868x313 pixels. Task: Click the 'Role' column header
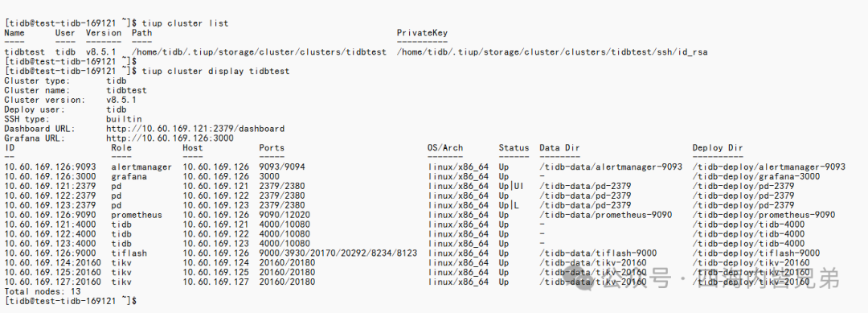[x=121, y=148]
